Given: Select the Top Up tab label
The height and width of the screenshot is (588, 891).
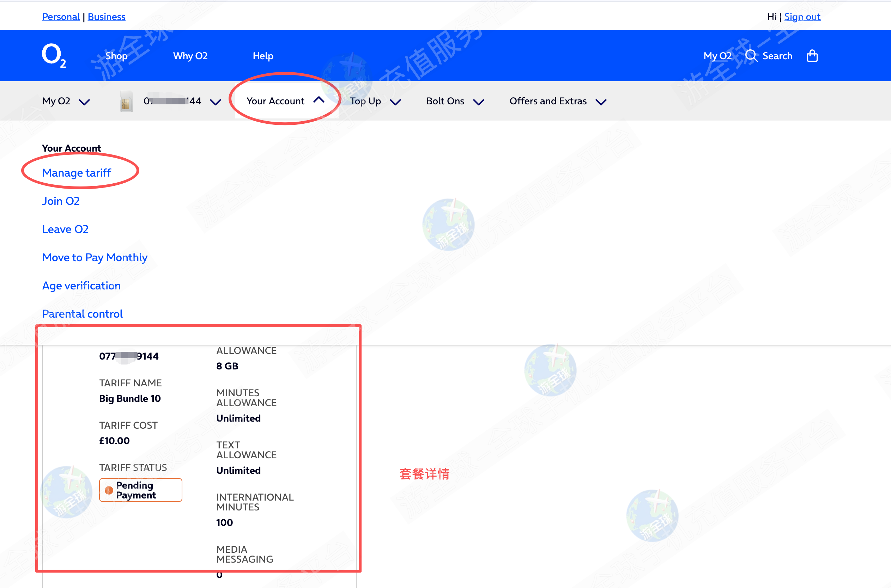Looking at the screenshot, I should tap(365, 101).
